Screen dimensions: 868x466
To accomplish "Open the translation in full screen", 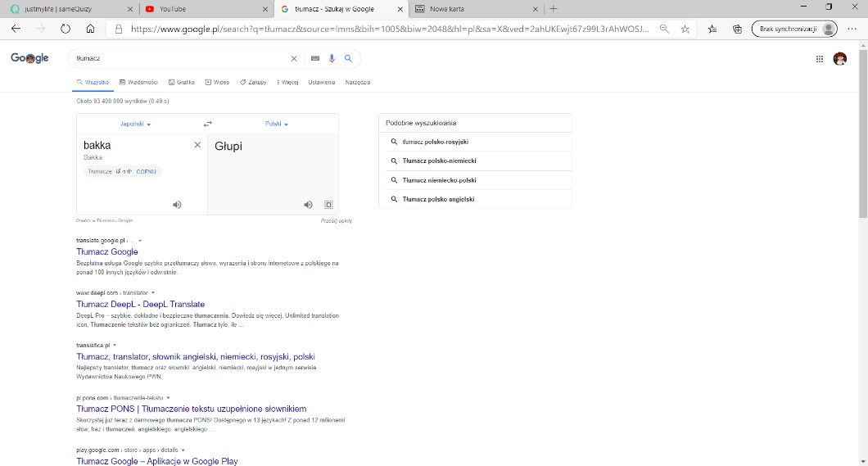I will point(328,205).
